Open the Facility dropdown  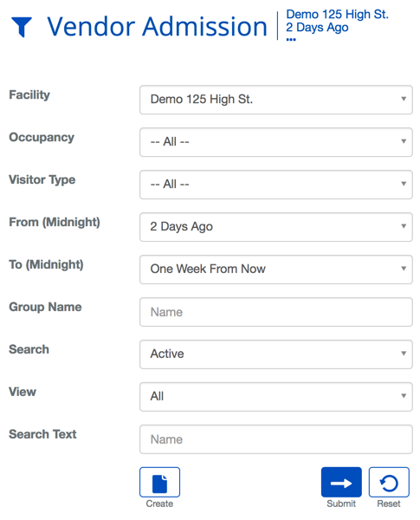pos(275,100)
